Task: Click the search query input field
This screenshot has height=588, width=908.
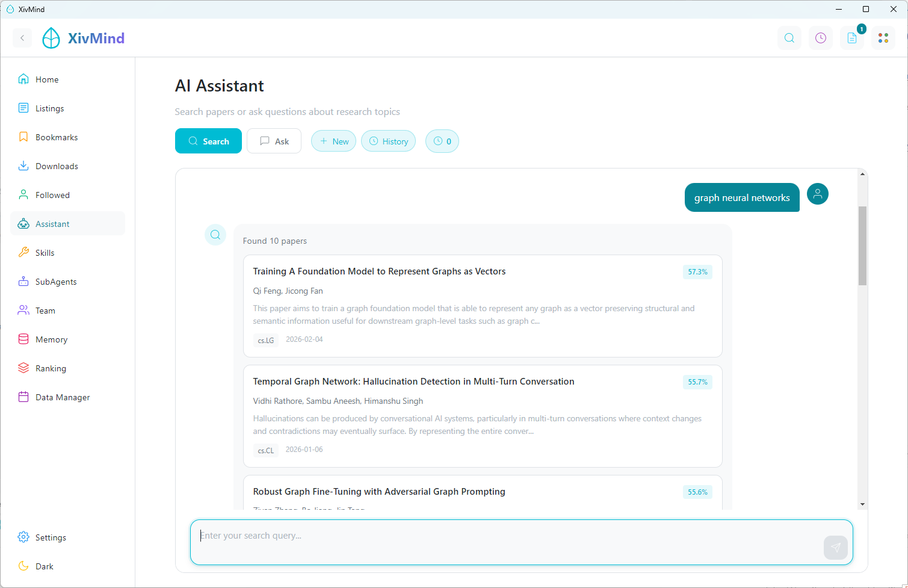Action: coord(522,542)
